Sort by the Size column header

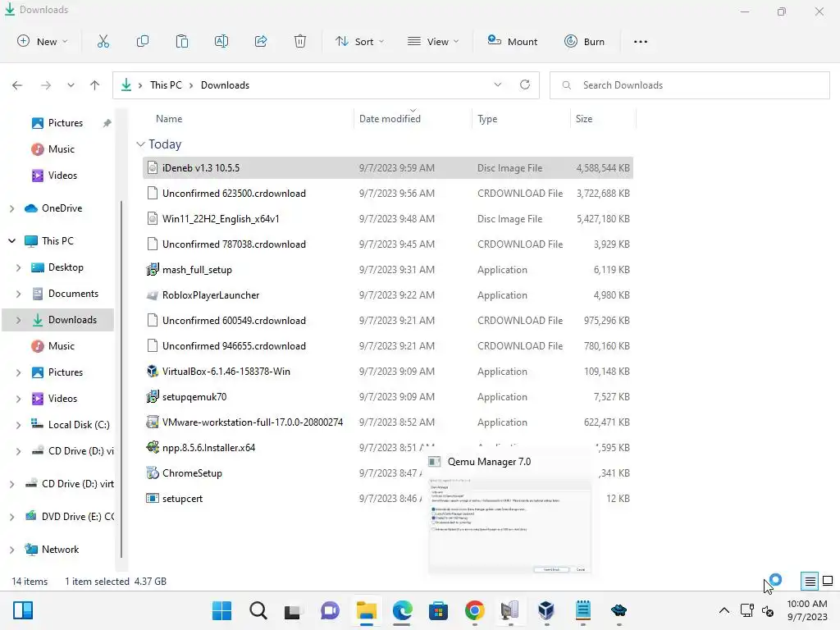click(584, 119)
